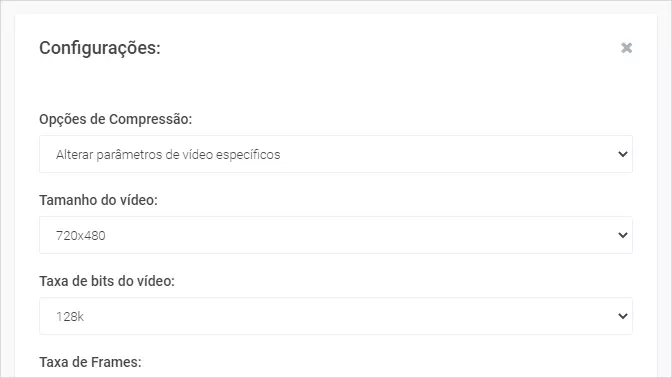Click the chevron arrow beside 128k
The width and height of the screenshot is (672, 378).
click(623, 316)
